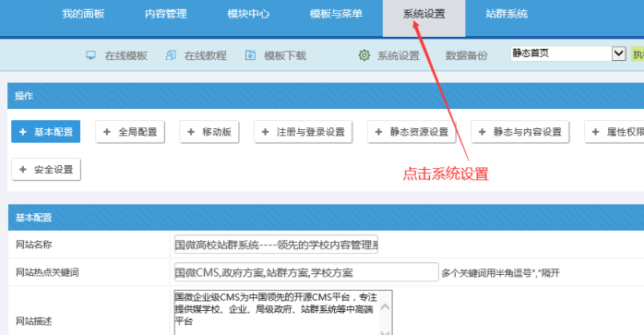Open the 内容管理 top menu
Image resolution: width=644 pixels, height=335 pixels.
(165, 14)
